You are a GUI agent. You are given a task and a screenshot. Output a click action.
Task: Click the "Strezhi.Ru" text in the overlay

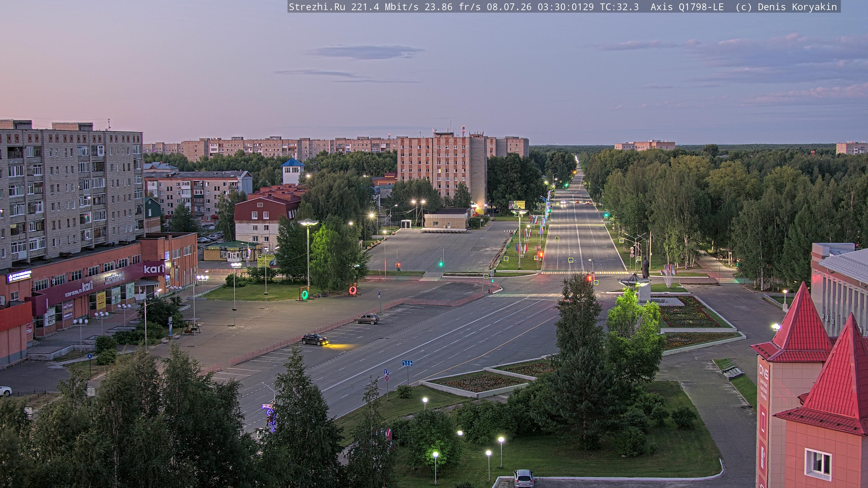click(x=317, y=7)
